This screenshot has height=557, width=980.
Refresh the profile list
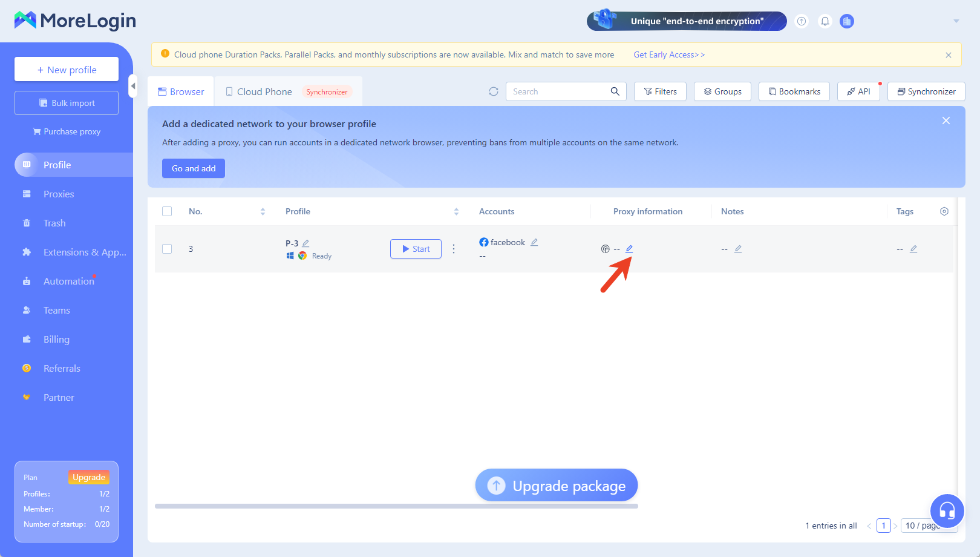[494, 91]
